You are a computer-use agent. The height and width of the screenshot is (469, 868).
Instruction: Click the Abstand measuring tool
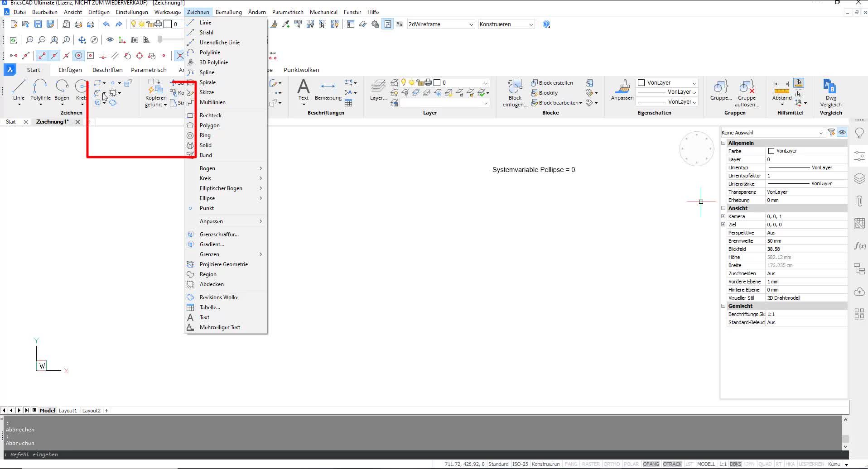coord(782,90)
